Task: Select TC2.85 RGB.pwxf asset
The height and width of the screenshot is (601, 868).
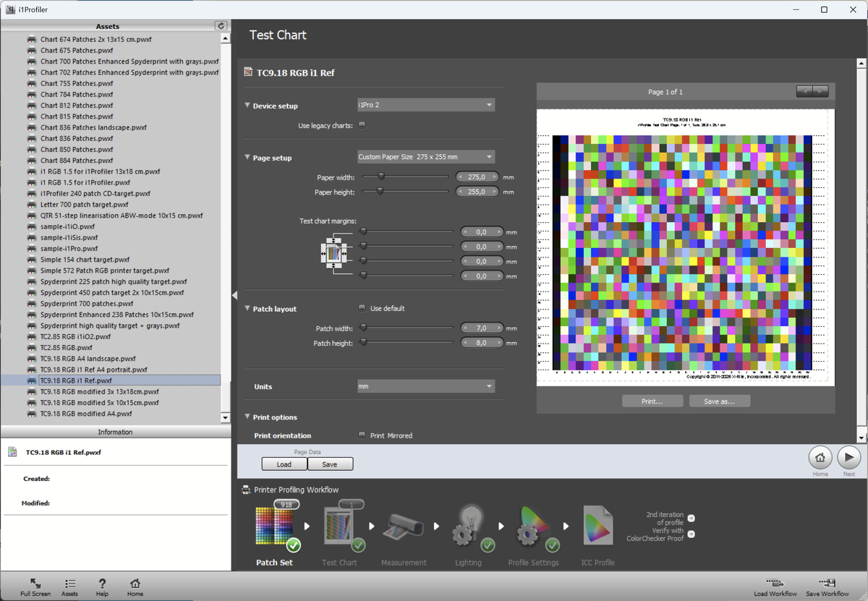Action: pos(66,348)
